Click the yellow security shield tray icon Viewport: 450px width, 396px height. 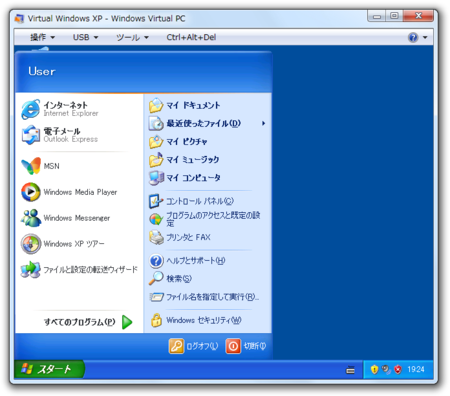[374, 369]
